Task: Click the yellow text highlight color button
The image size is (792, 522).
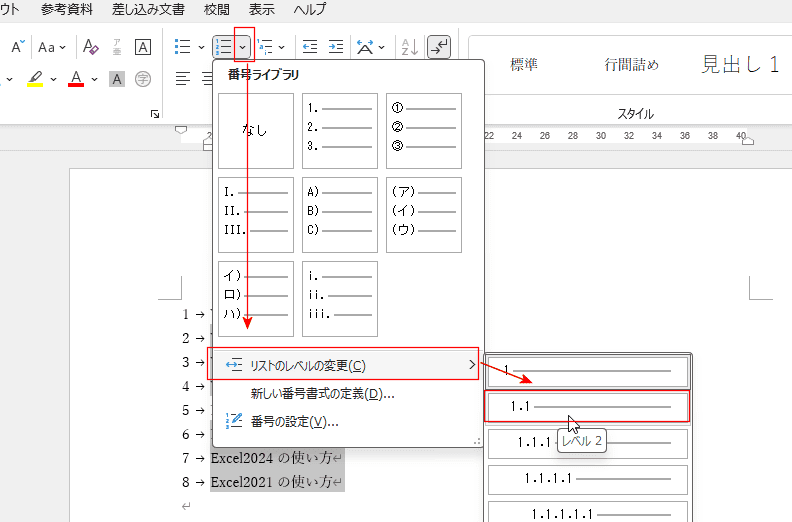Action: [x=35, y=79]
